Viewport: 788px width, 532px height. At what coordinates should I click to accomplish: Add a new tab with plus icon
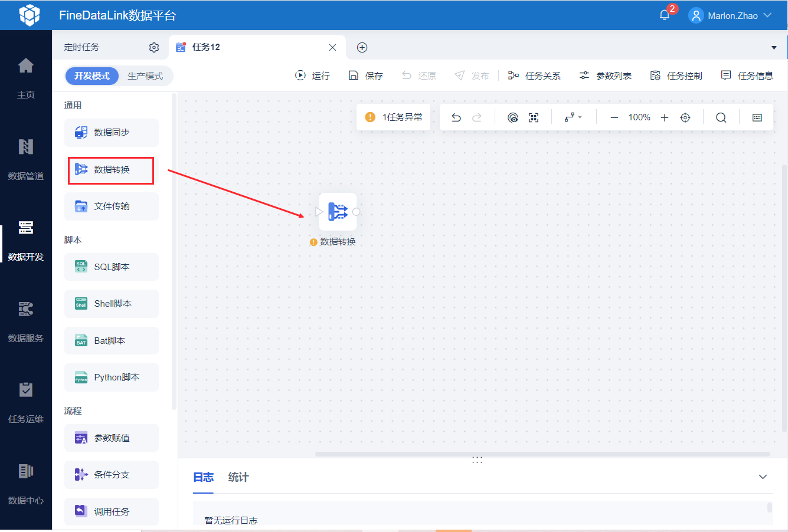(362, 47)
